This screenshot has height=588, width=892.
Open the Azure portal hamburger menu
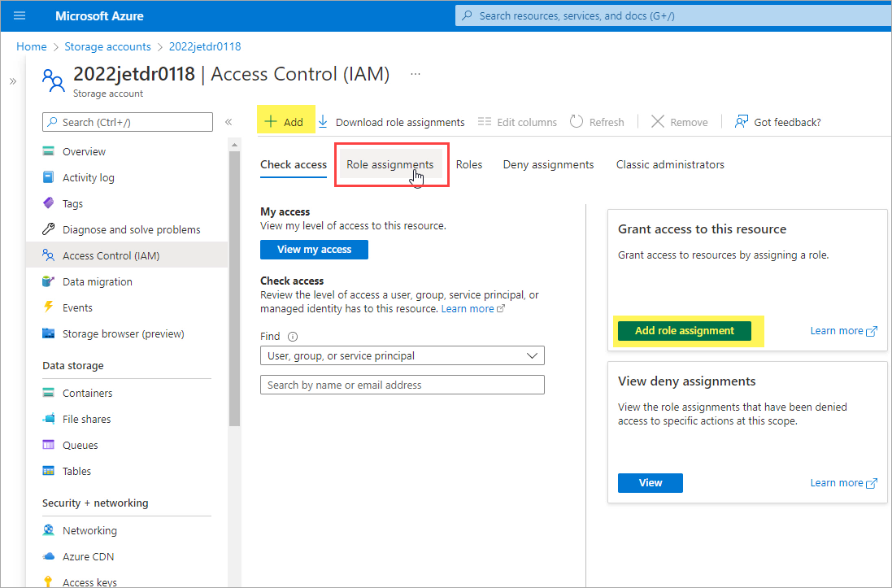click(20, 15)
